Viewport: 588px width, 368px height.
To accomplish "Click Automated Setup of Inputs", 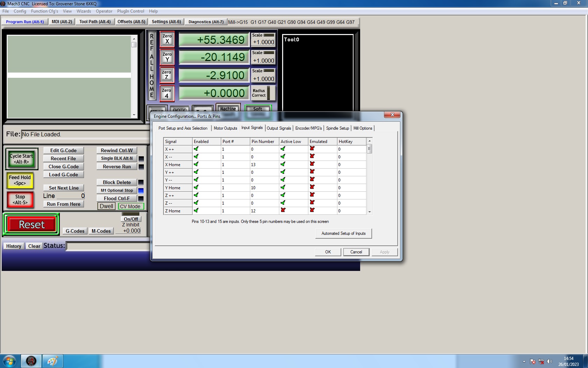I will (x=343, y=233).
